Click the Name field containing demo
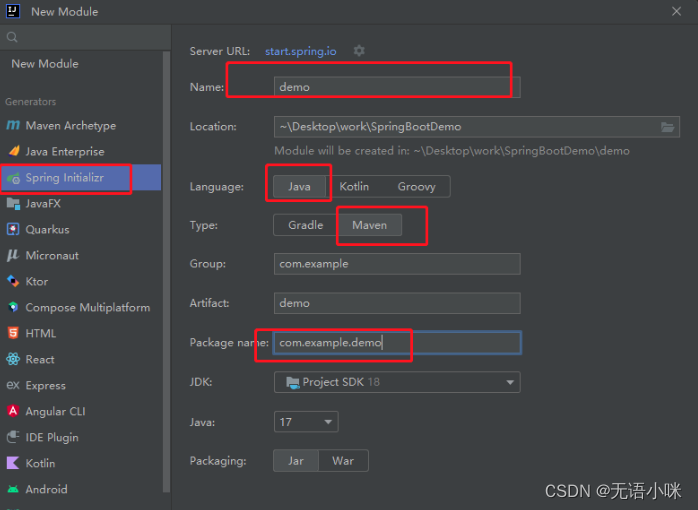 click(397, 87)
